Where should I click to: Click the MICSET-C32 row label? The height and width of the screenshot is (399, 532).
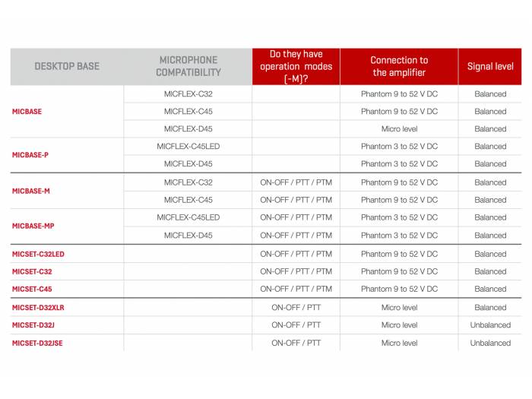(x=32, y=271)
